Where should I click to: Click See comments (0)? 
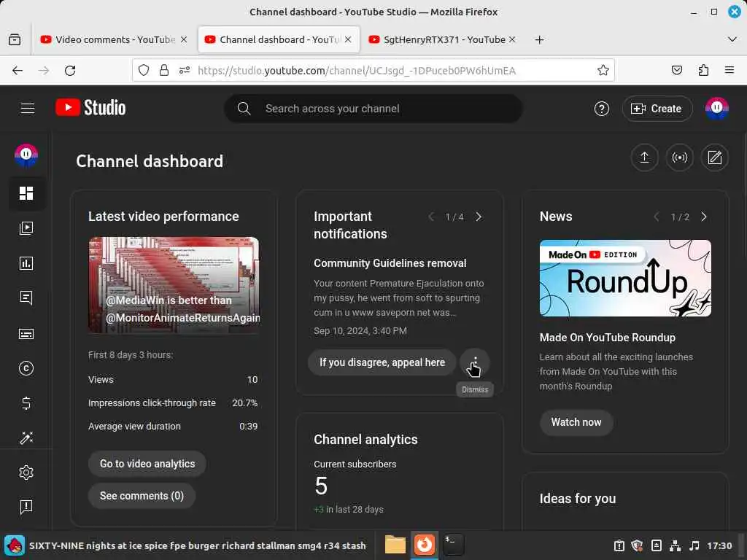142,496
